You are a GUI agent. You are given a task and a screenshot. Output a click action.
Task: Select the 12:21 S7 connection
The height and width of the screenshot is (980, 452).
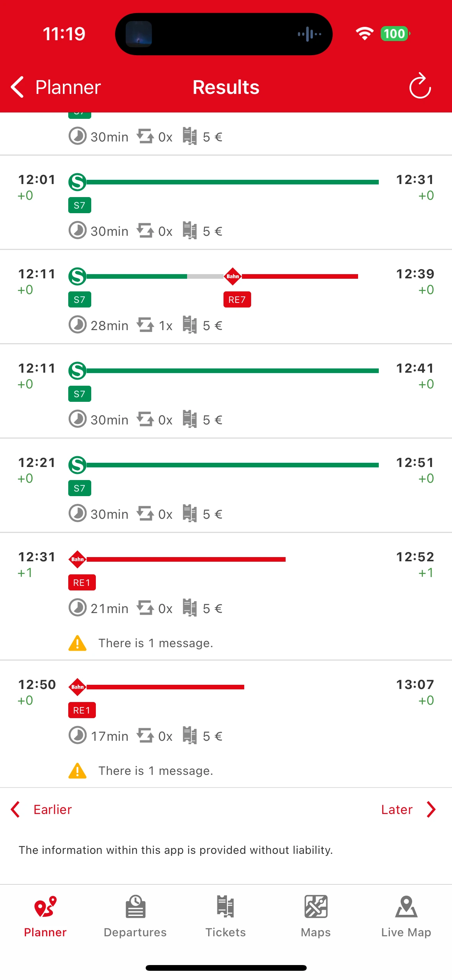coord(226,485)
